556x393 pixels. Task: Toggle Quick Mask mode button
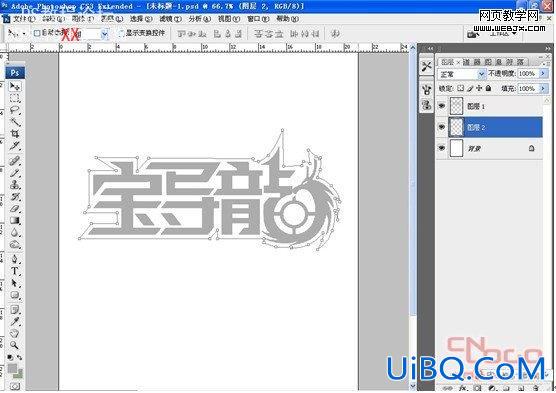click(x=15, y=386)
